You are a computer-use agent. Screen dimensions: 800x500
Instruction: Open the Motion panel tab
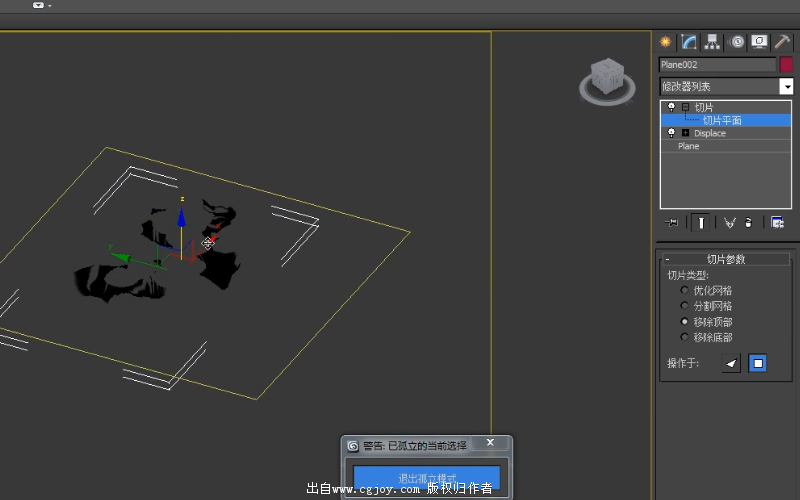[x=737, y=42]
